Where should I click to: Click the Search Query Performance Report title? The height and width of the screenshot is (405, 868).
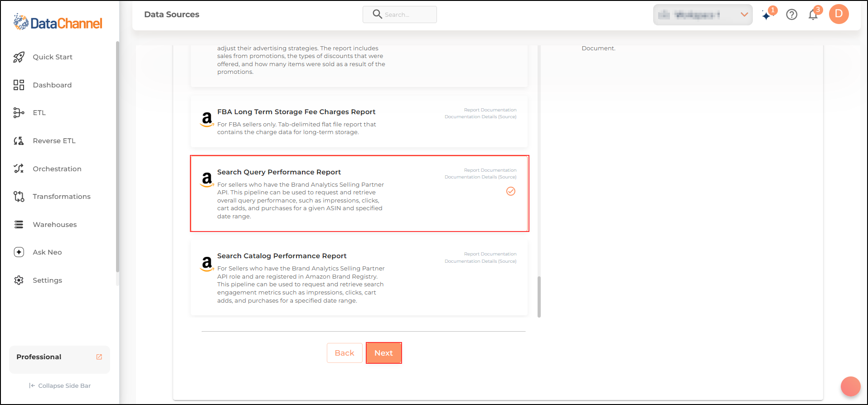(279, 172)
